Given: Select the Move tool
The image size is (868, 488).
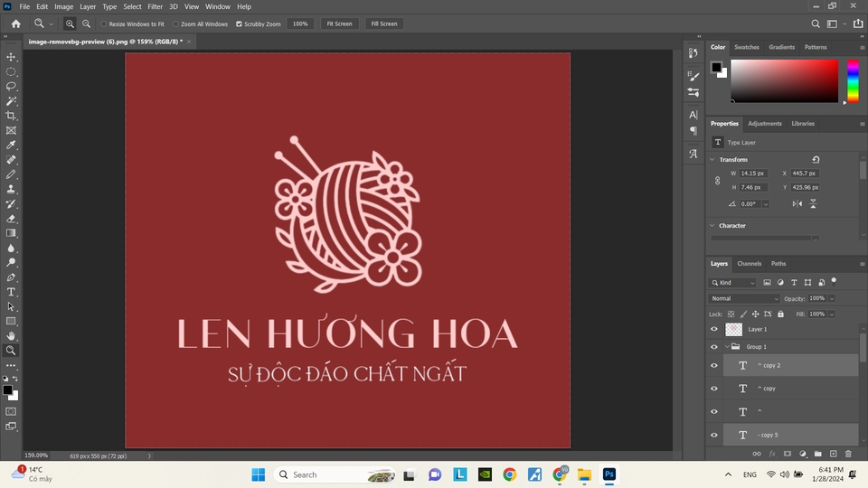Looking at the screenshot, I should coord(11,57).
